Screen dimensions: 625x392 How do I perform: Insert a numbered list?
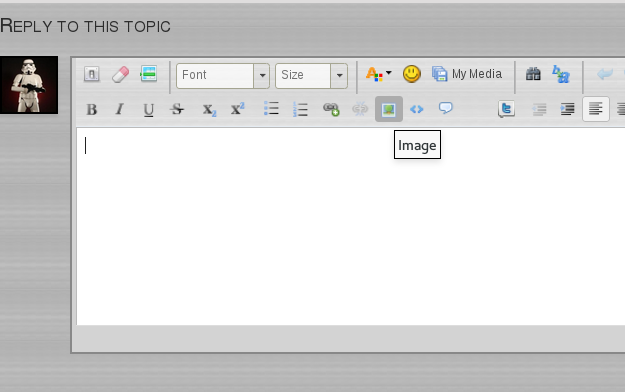tap(300, 109)
